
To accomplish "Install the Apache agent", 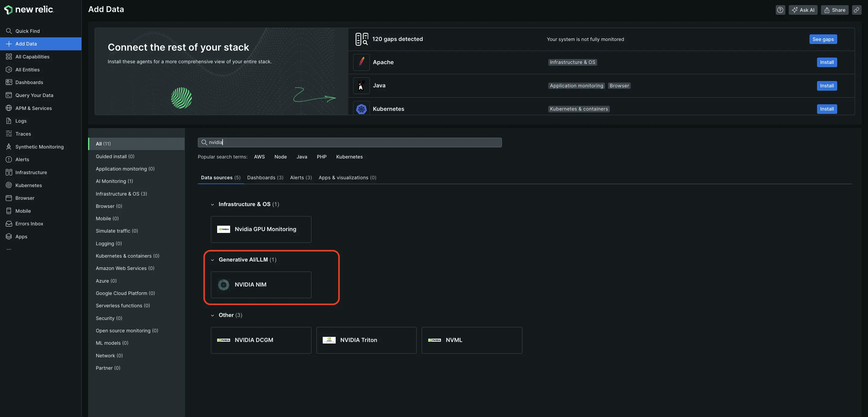I will tap(827, 62).
